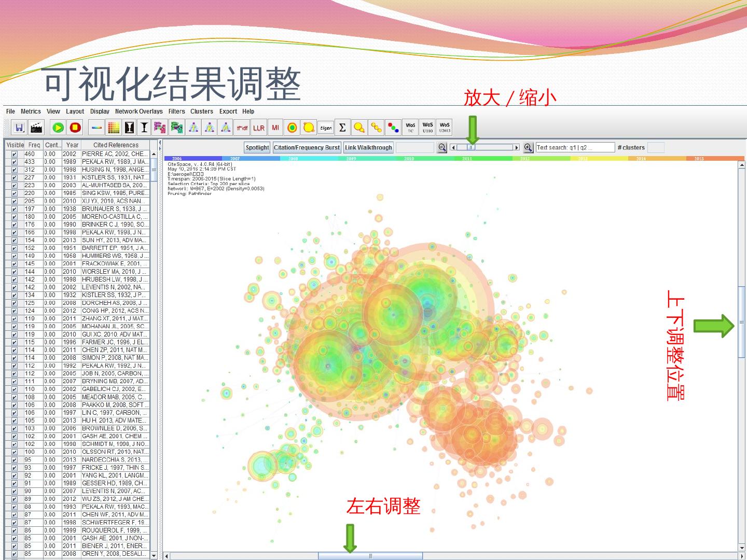Open the Network Overlays menu

click(x=139, y=111)
